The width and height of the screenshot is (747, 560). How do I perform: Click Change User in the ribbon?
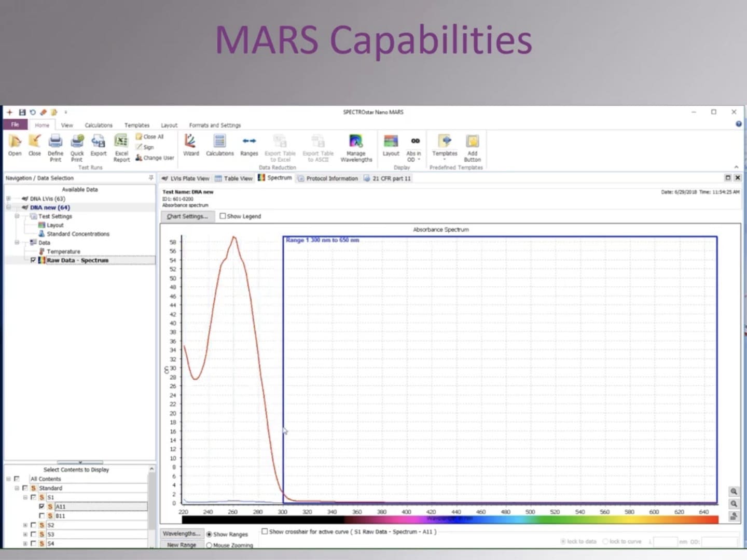point(155,158)
